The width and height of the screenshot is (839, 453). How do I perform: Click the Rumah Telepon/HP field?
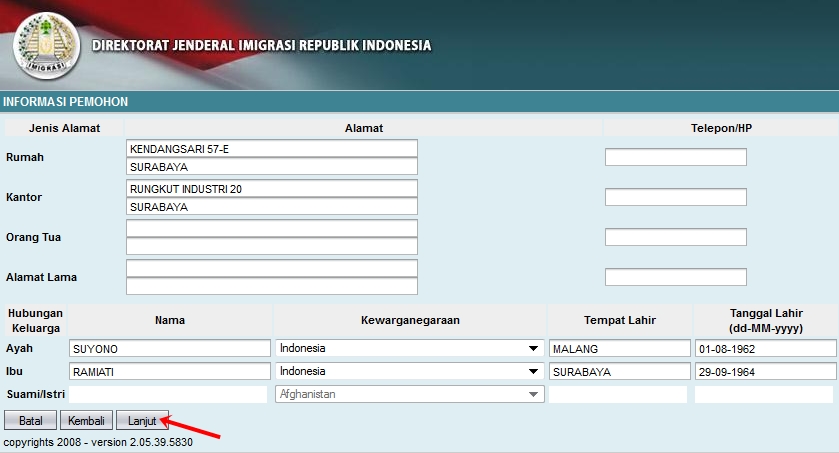click(x=676, y=157)
